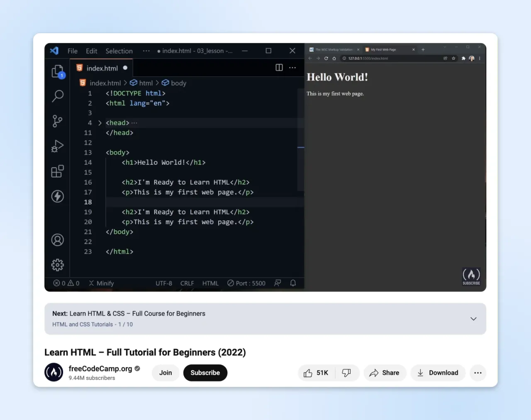Click the Join button
Image resolution: width=531 pixels, height=420 pixels.
(166, 373)
